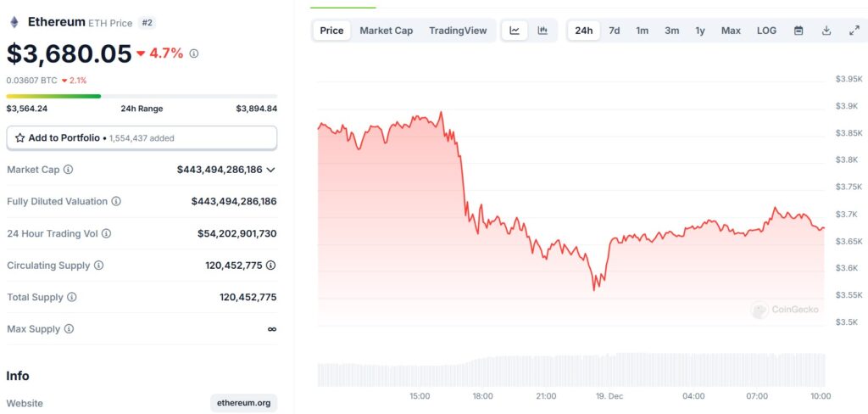The height and width of the screenshot is (414, 868).
Task: Switch to the line chart view icon
Action: point(515,31)
